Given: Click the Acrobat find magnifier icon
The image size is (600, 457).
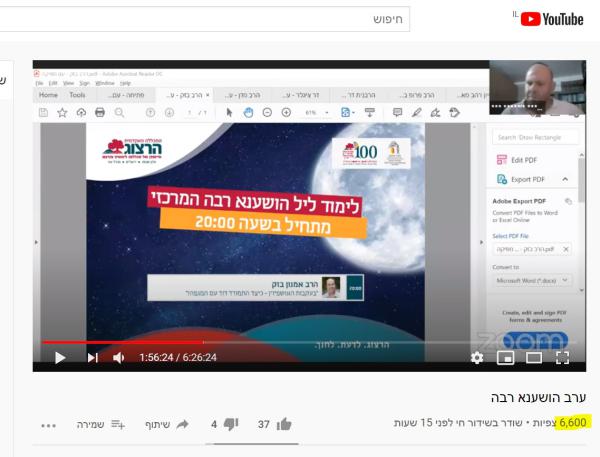Looking at the screenshot, I should 119,113.
